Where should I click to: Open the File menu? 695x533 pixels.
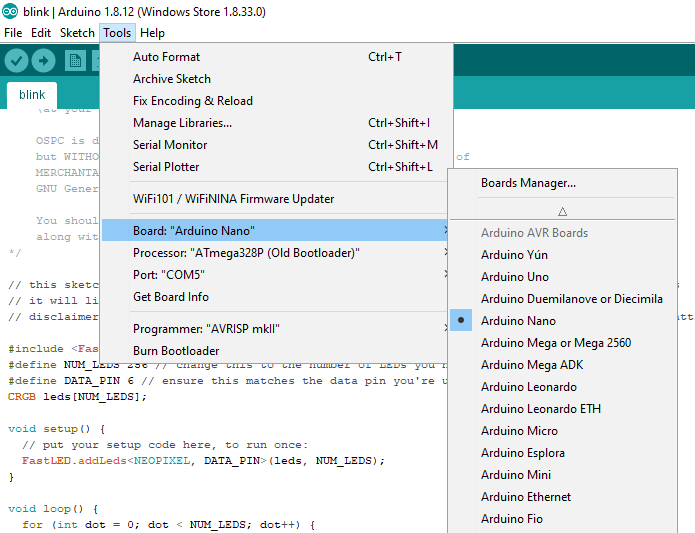[13, 33]
